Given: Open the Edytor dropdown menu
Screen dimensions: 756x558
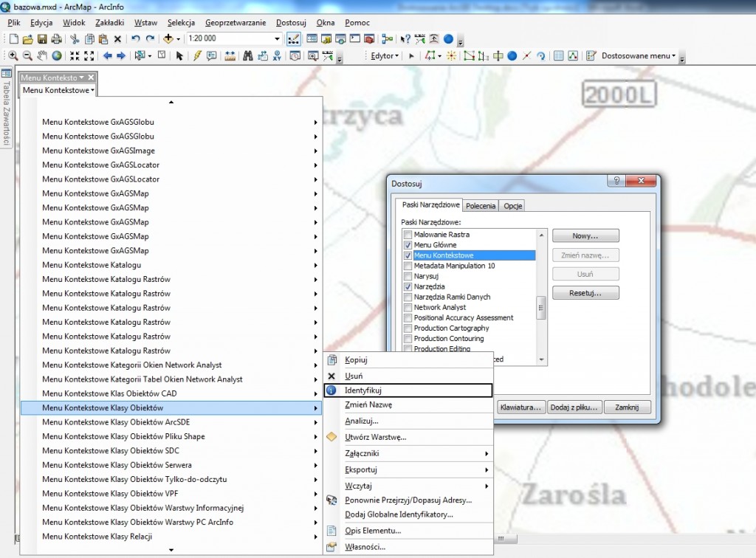Looking at the screenshot, I should (385, 56).
